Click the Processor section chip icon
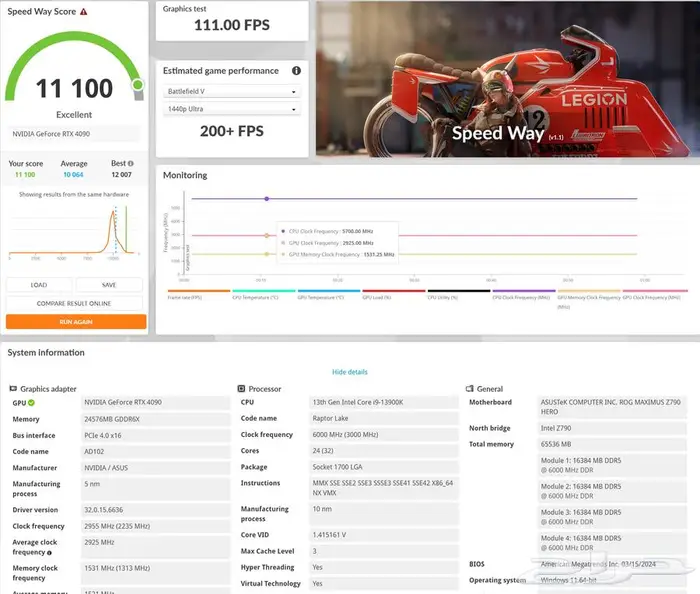Viewport: 700px width, 594px height. click(241, 389)
